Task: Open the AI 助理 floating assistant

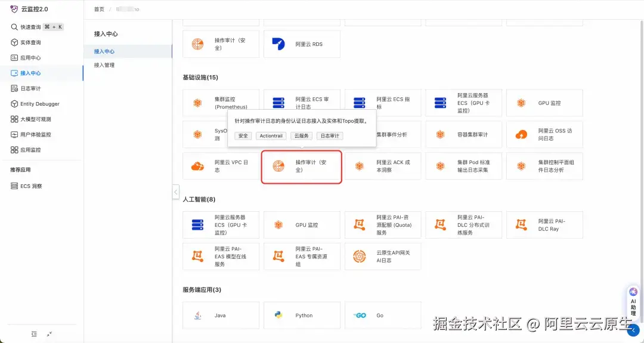Action: click(x=633, y=302)
